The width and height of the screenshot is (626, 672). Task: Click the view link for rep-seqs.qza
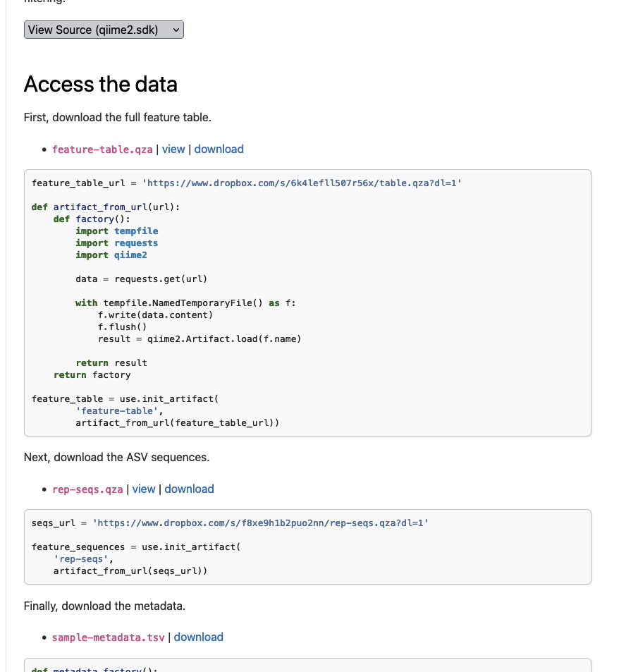click(x=144, y=489)
